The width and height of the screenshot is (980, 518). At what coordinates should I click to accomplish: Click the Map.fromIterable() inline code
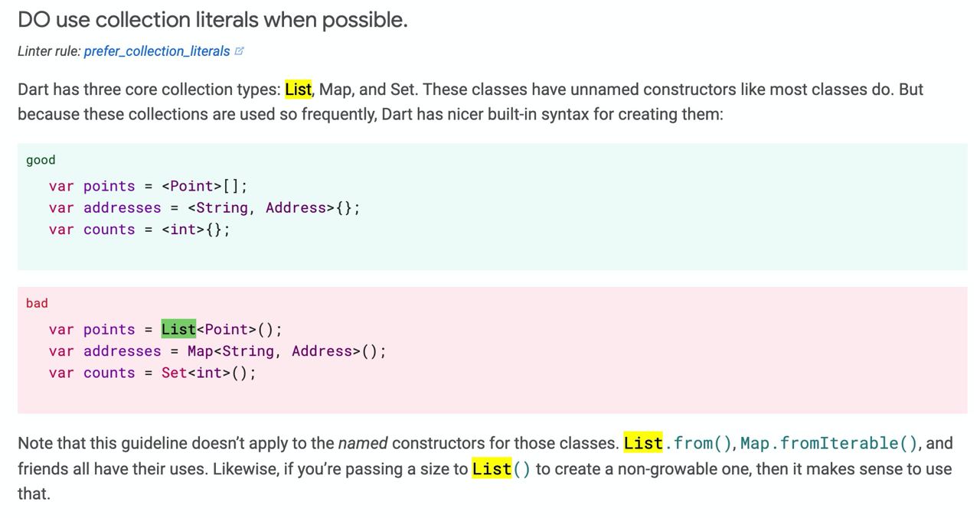click(x=830, y=443)
